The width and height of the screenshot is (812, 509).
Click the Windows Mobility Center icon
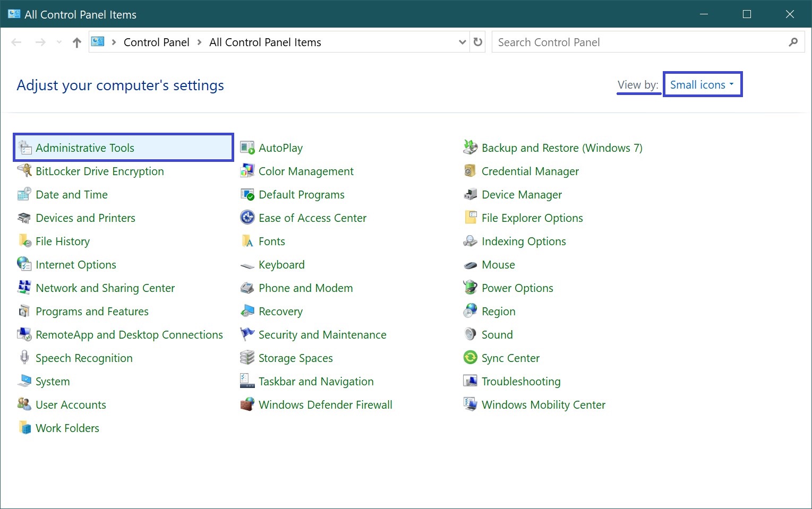tap(471, 404)
